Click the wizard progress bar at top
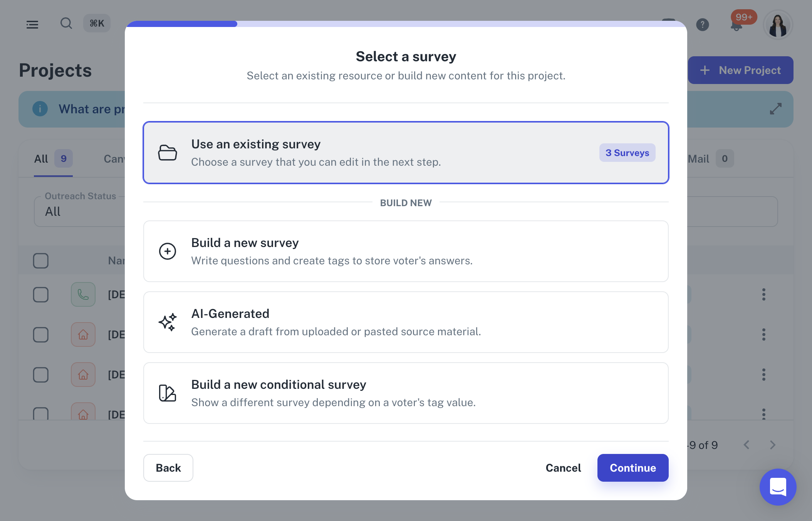The image size is (812, 521). (406, 24)
